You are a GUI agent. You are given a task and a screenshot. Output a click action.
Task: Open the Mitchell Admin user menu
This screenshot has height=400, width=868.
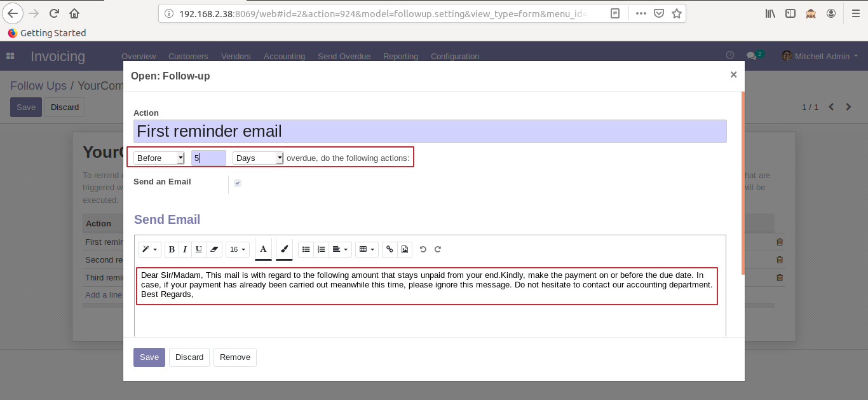coord(820,56)
